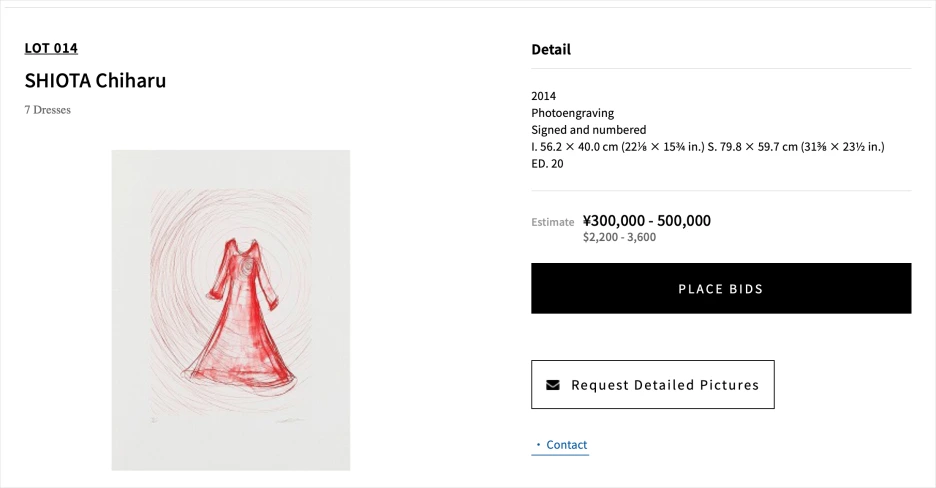
Task: Click the Signed and numbered line
Action: [x=588, y=130]
